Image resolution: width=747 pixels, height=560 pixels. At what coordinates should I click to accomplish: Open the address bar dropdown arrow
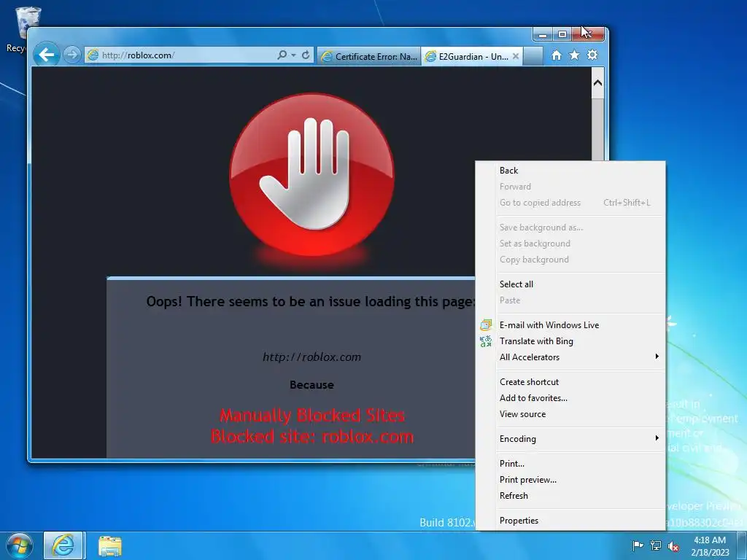click(x=293, y=55)
